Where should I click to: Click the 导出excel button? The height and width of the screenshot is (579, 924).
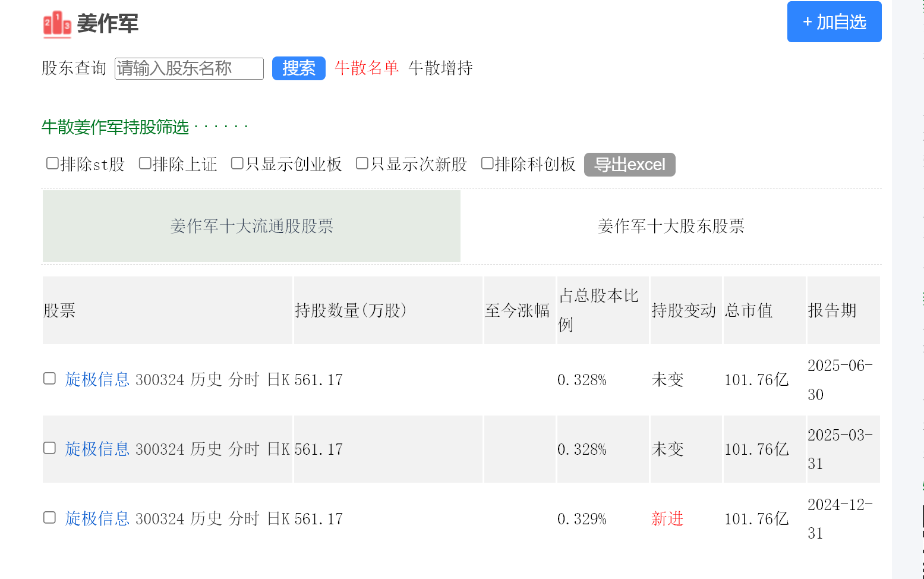629,165
